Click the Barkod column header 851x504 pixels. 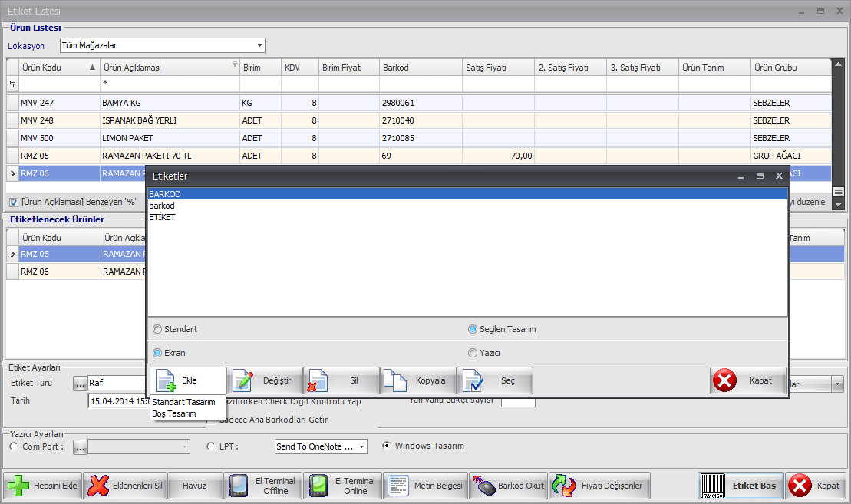click(421, 68)
